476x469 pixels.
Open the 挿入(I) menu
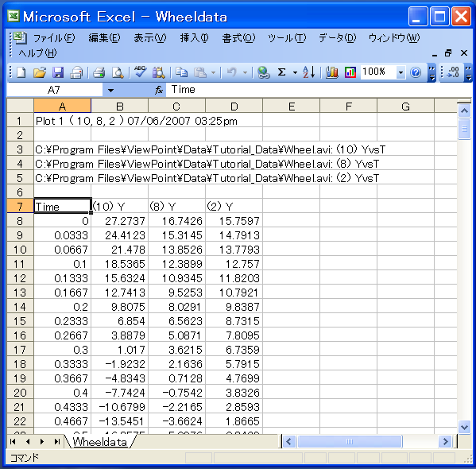(x=194, y=38)
